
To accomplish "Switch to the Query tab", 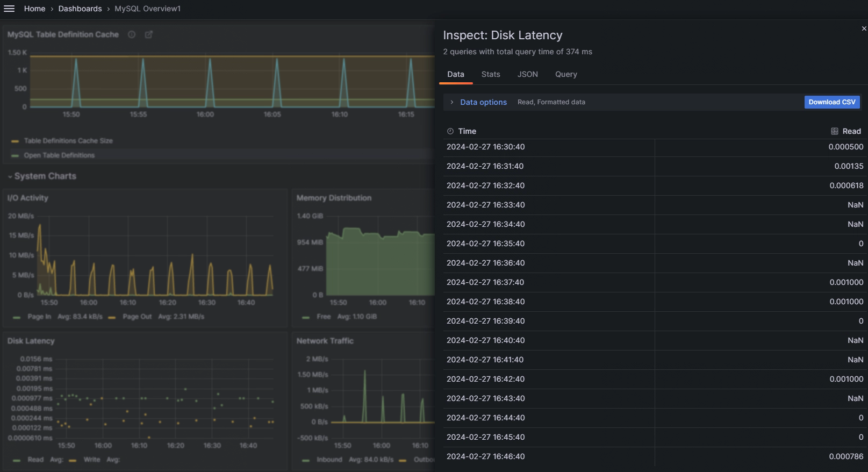I will (x=566, y=74).
